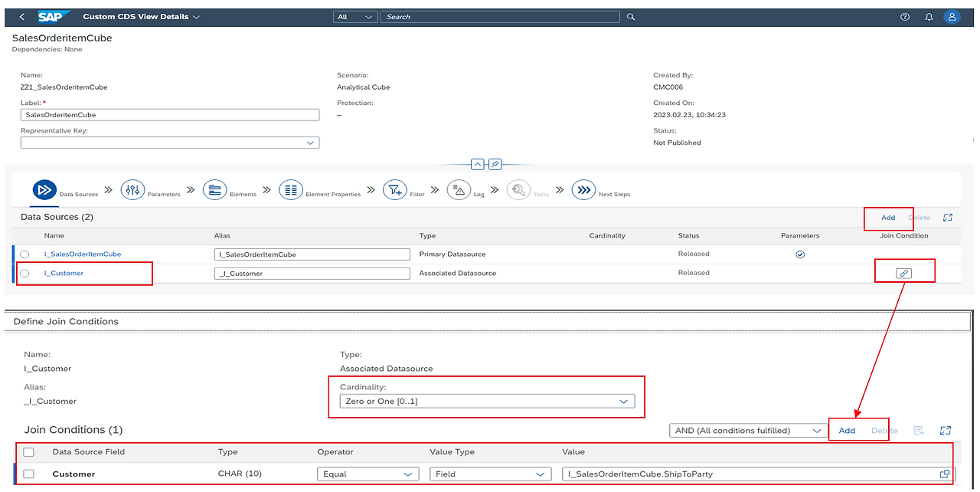Select the Parameters step icon
This screenshot has width=980, height=492.
(x=132, y=190)
